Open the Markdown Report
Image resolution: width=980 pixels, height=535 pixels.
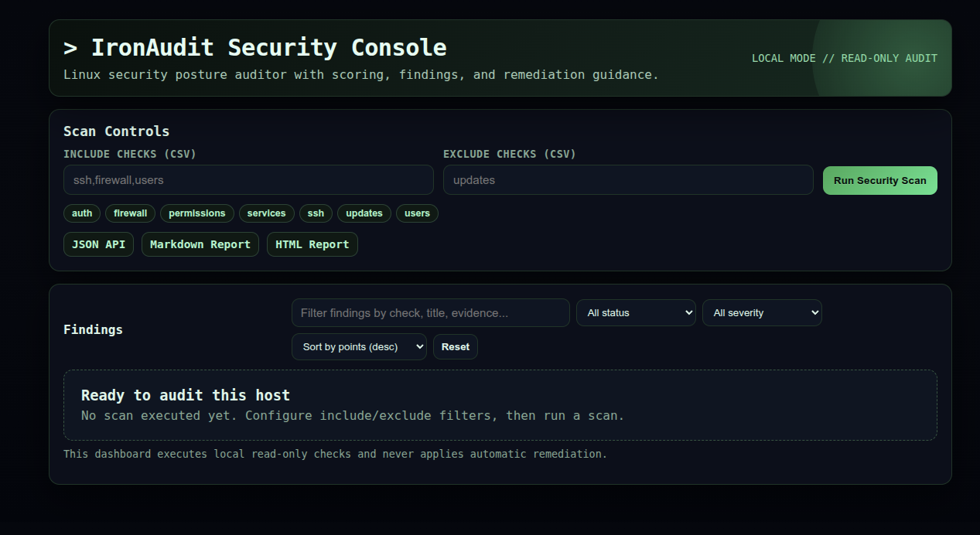(200, 244)
